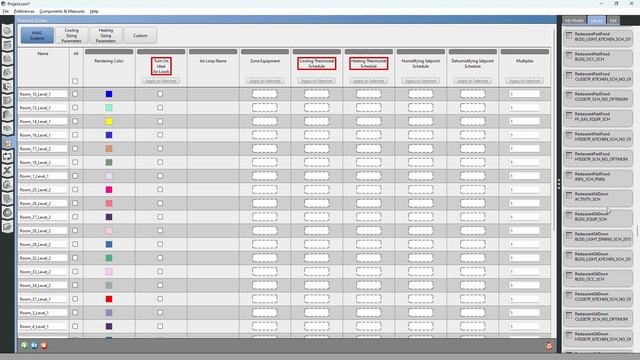
Task: Click Heating Thermostat drop zone for Room_13_Level_1
Action: [x=369, y=108]
